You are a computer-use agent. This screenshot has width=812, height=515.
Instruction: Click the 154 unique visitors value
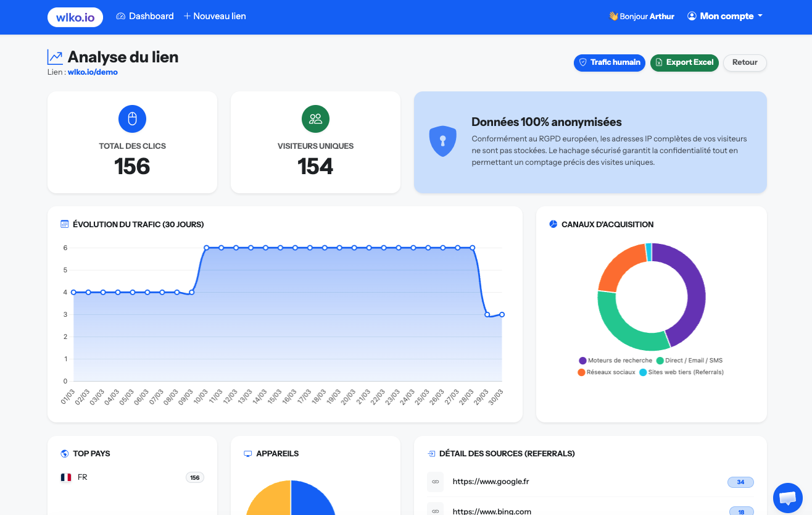[x=315, y=167]
